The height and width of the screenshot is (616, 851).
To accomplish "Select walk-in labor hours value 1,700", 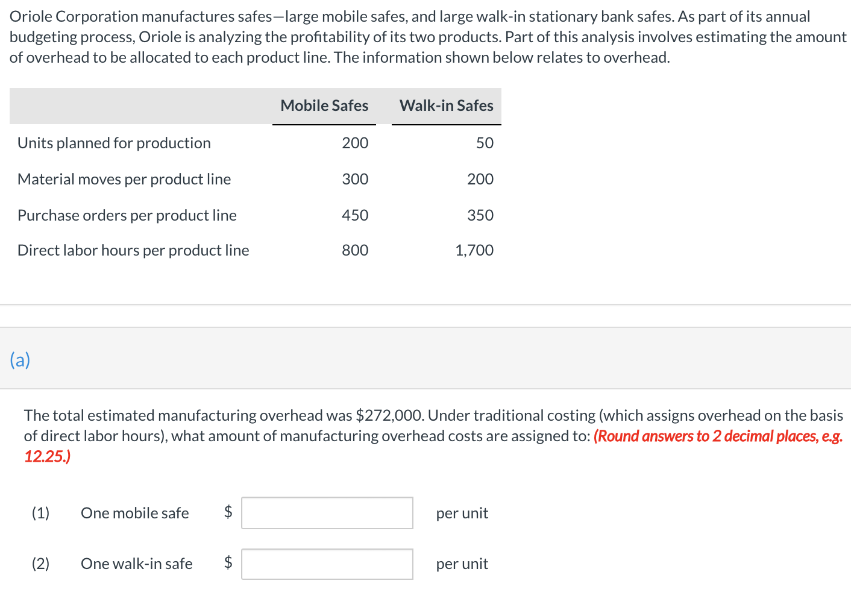I will pos(474,250).
